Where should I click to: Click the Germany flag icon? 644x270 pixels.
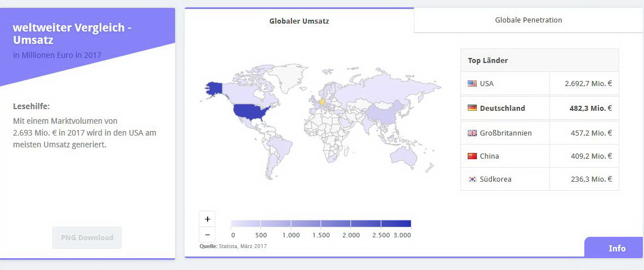pyautogui.click(x=472, y=108)
